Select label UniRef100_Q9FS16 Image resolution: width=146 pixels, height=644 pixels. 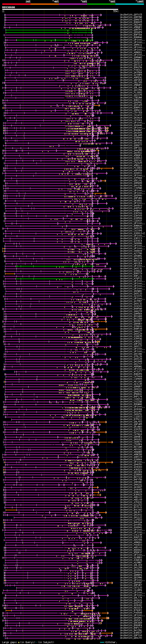tap(131, 635)
